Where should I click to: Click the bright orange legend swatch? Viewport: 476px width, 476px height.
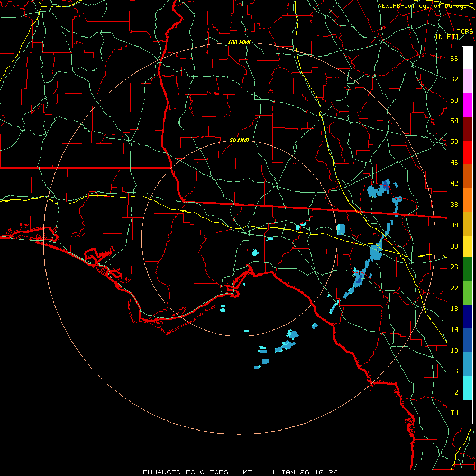coord(467,200)
